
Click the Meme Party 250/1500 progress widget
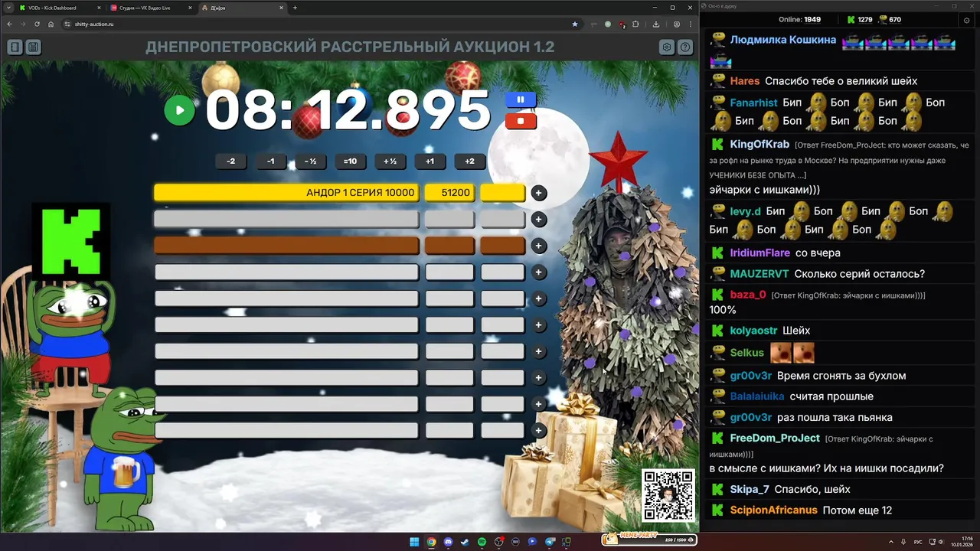coord(649,540)
